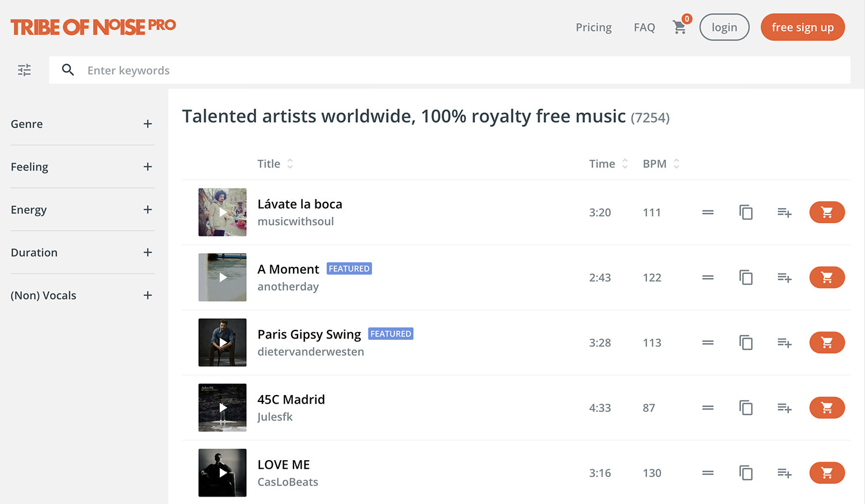This screenshot has height=504, width=865.
Task: Expand the (Non) Vocals filter section
Action: [148, 295]
